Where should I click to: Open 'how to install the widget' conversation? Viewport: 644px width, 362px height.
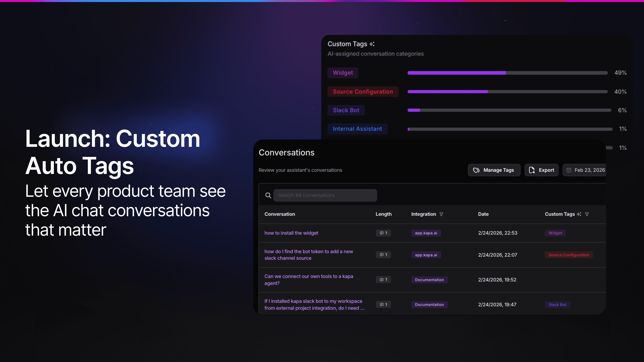(x=291, y=233)
